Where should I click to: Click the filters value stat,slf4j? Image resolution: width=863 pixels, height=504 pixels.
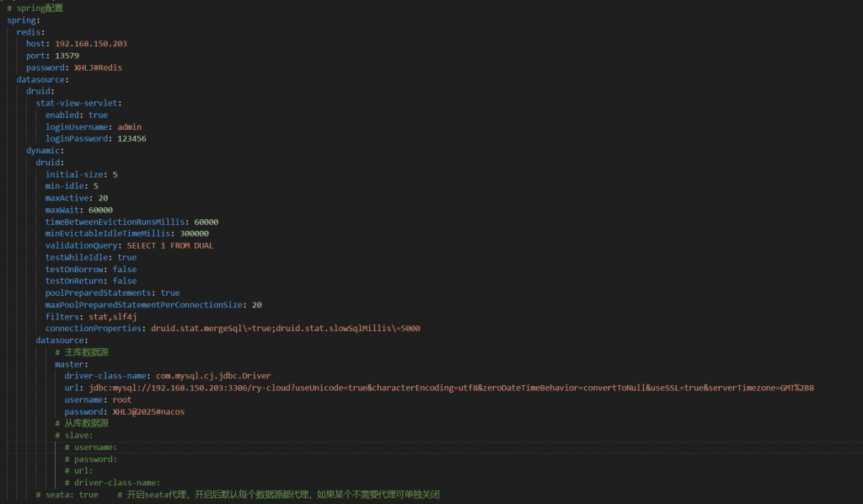113,317
